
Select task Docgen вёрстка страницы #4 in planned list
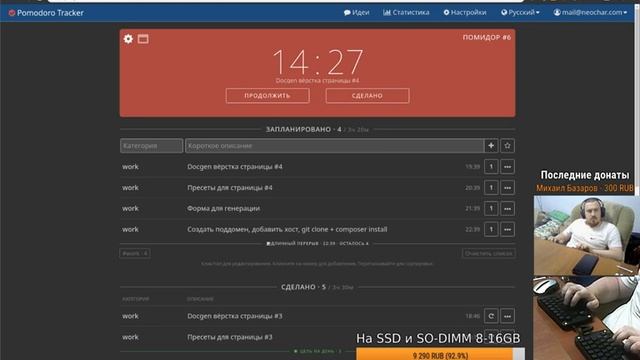coord(235,167)
